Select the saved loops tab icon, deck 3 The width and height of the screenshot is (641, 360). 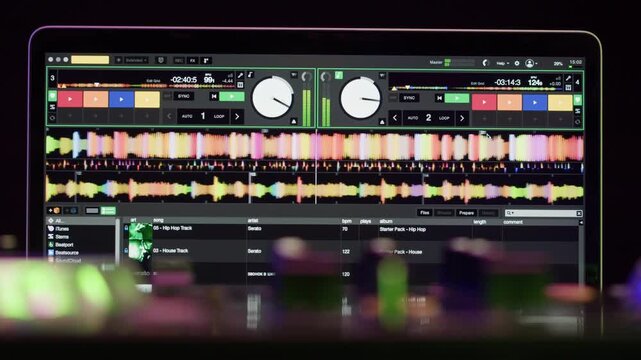point(52,118)
